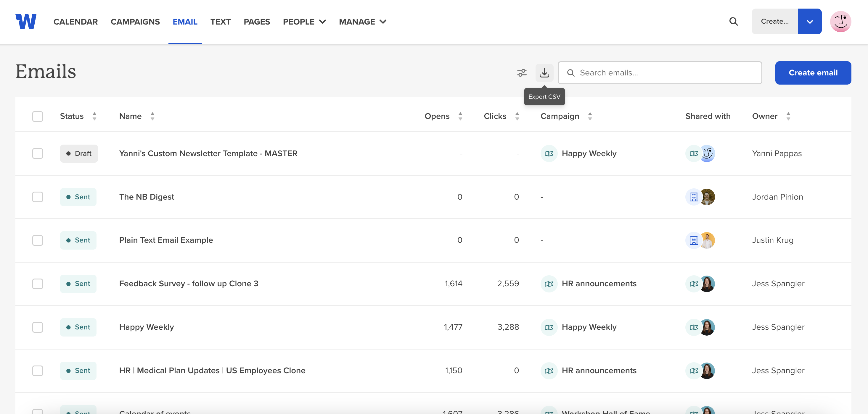The image size is (868, 414).
Task: Sort by Opens column arrows
Action: pos(460,117)
